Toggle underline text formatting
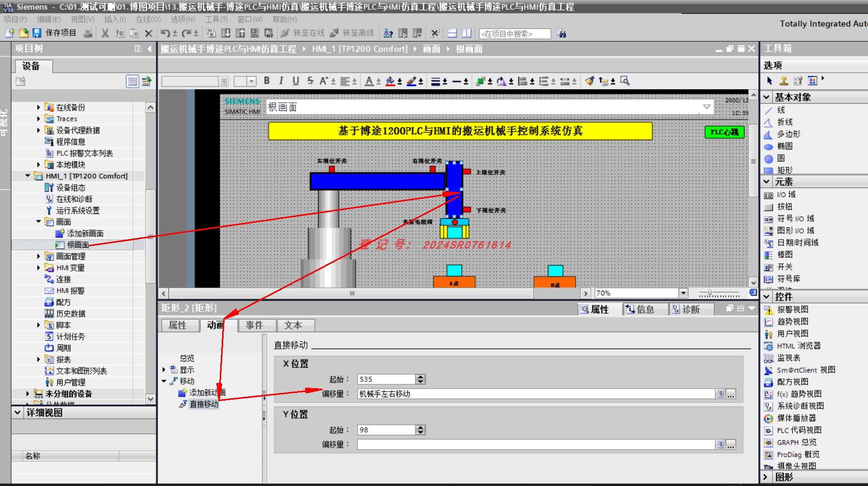This screenshot has height=486, width=868. [295, 81]
